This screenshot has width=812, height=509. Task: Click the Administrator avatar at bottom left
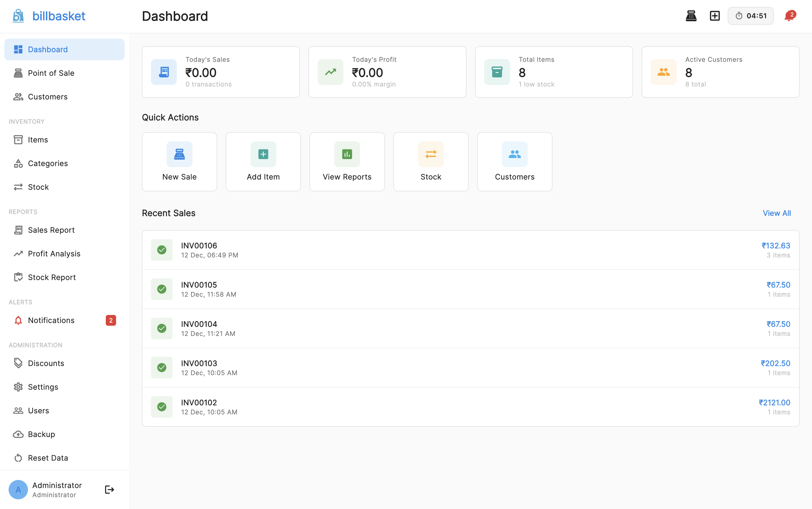click(18, 489)
